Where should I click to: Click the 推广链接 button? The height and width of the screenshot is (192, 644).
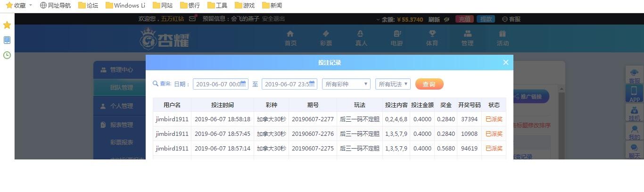click(531, 97)
